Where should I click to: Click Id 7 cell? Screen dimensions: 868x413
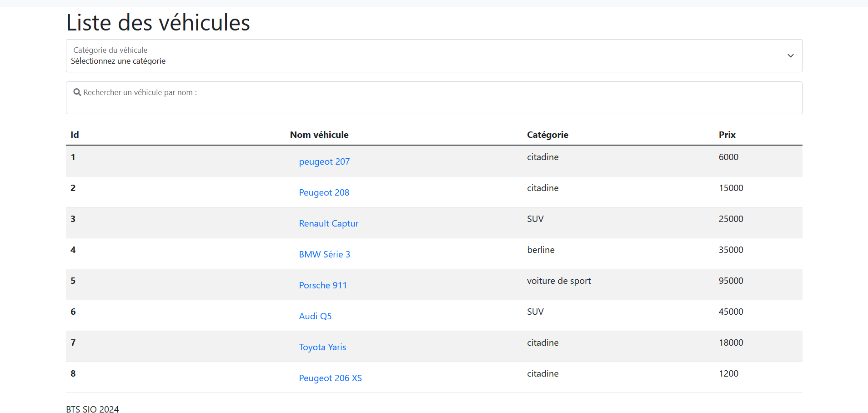point(73,342)
